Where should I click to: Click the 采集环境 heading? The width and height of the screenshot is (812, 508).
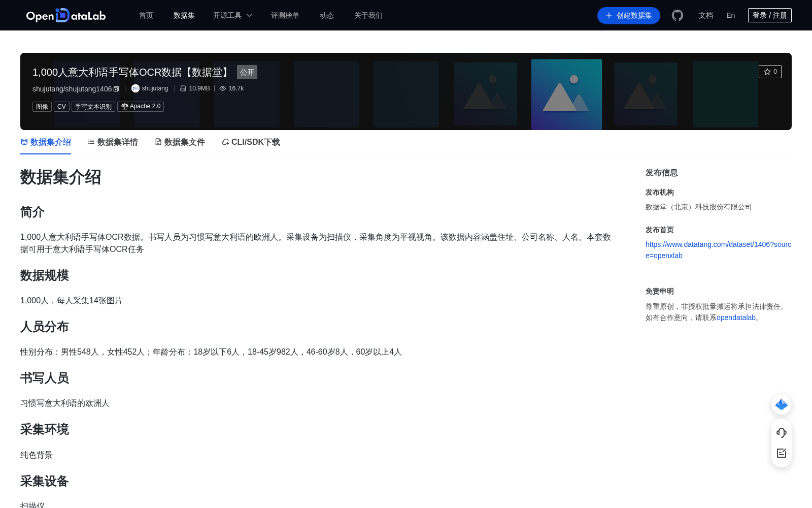(x=45, y=429)
